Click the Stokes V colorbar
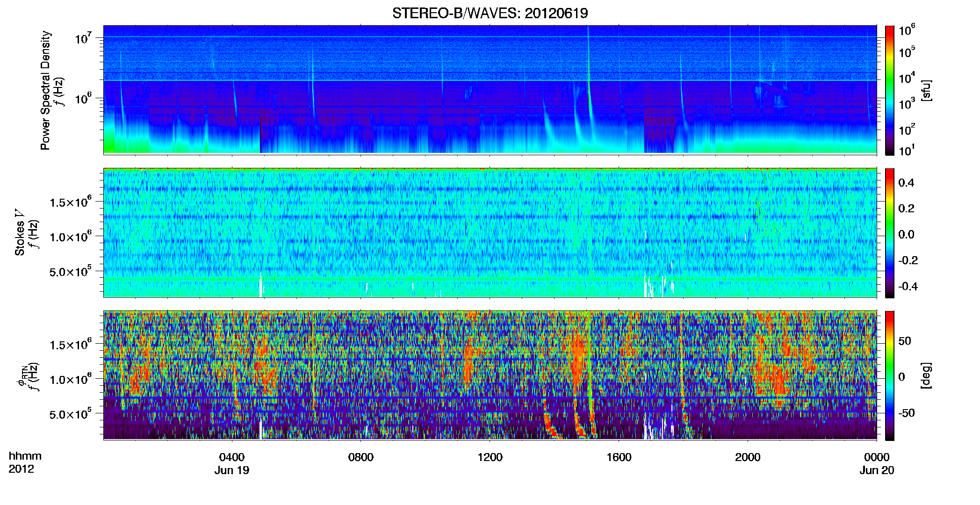The height and width of the screenshot is (505, 980). coord(890,233)
